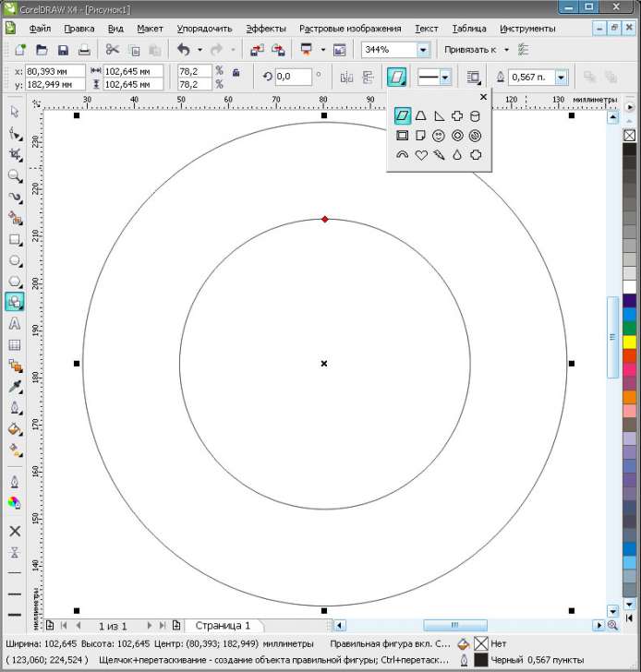641x672 pixels.
Task: Select the Interactive Blend tool
Action: 15,366
